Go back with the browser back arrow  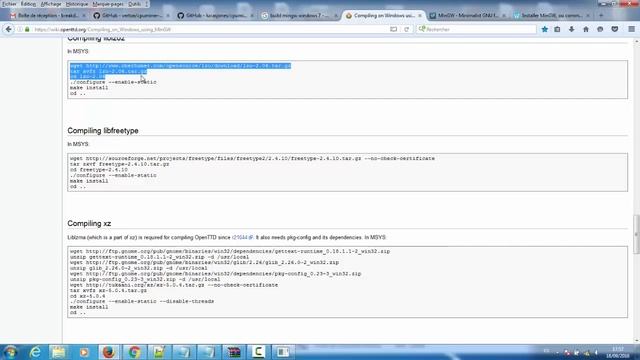[9, 29]
